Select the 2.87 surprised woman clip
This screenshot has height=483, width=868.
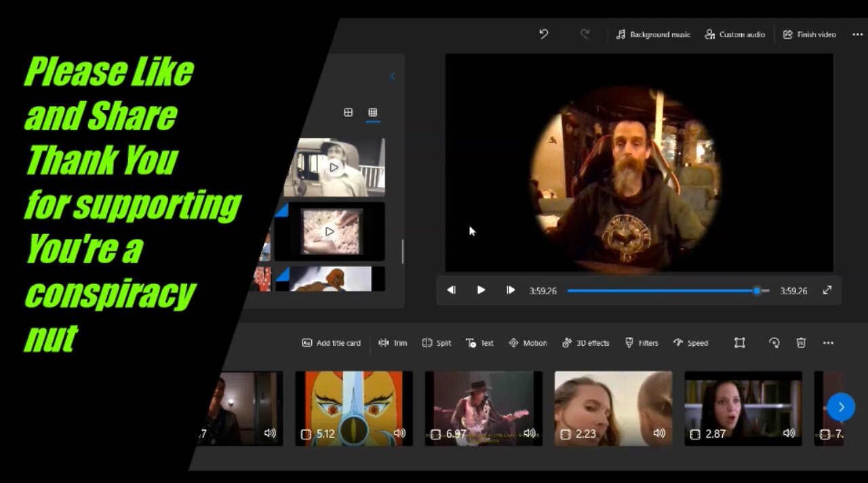coord(743,408)
